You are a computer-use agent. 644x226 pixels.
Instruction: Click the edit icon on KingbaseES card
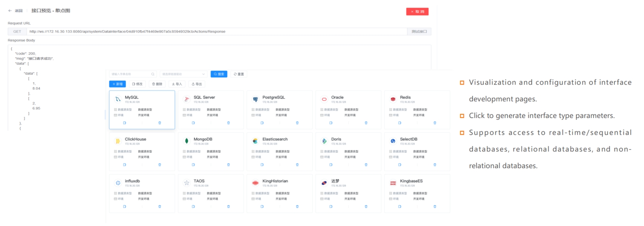[400, 207]
